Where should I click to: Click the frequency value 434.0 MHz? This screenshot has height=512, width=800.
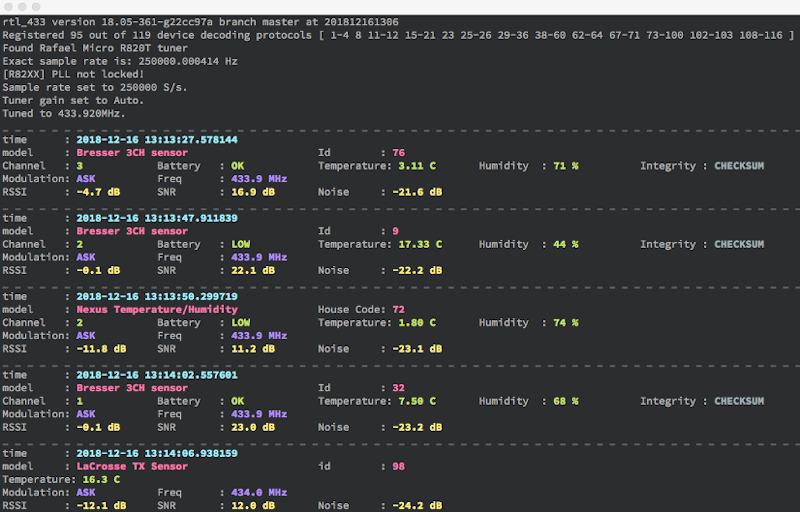coord(251,492)
